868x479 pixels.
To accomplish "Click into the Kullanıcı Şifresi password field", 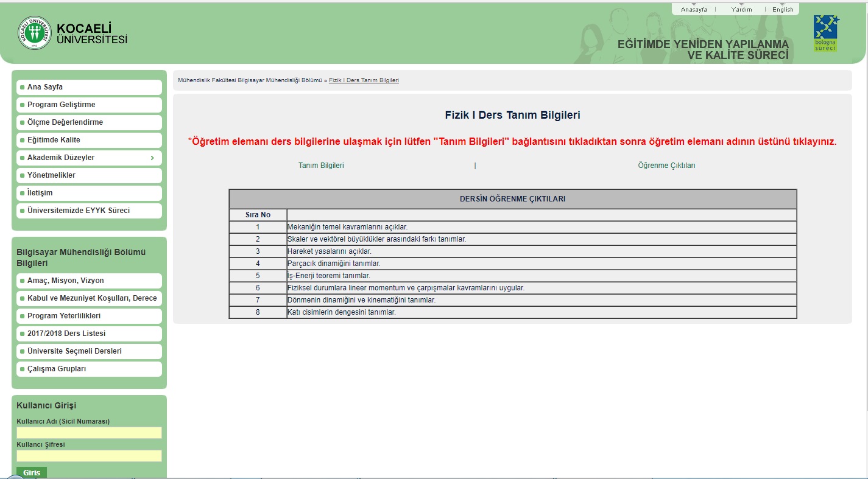I will 89,456.
